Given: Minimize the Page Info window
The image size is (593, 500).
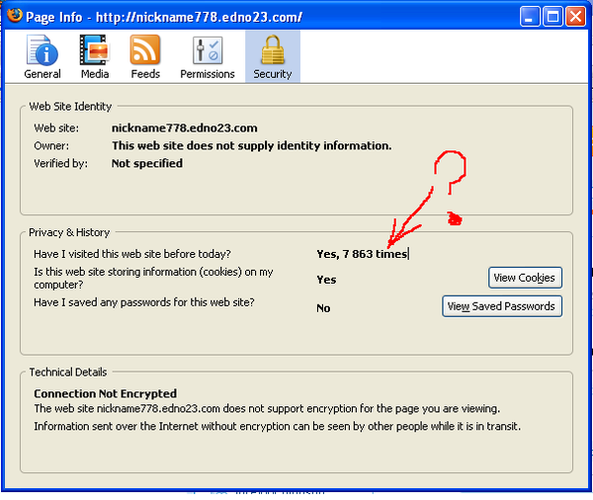Looking at the screenshot, I should (530, 17).
